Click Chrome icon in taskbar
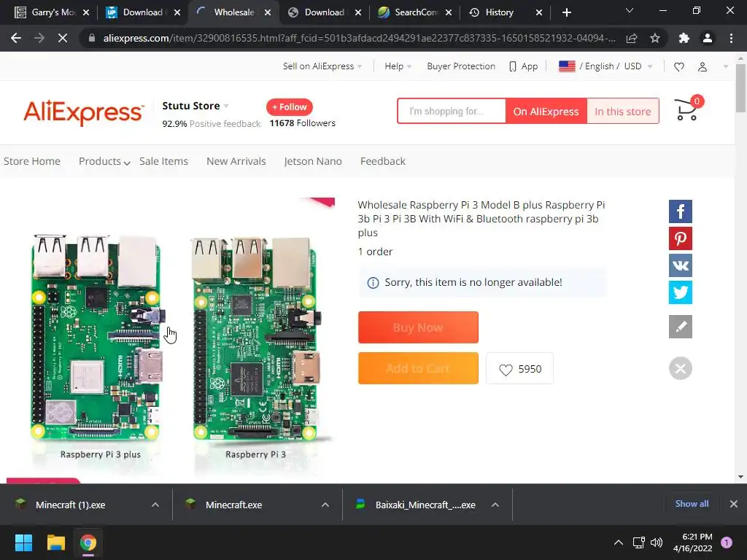747x560 pixels. [x=88, y=542]
